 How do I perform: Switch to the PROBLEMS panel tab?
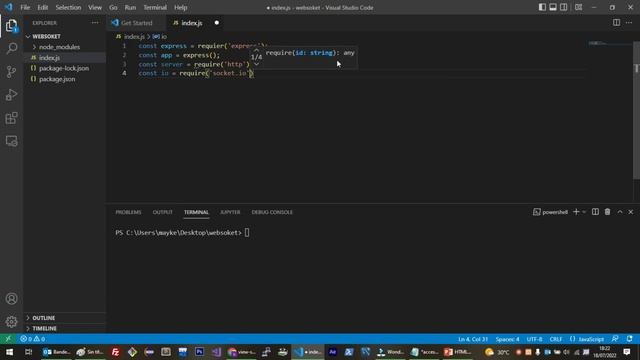[128, 212]
